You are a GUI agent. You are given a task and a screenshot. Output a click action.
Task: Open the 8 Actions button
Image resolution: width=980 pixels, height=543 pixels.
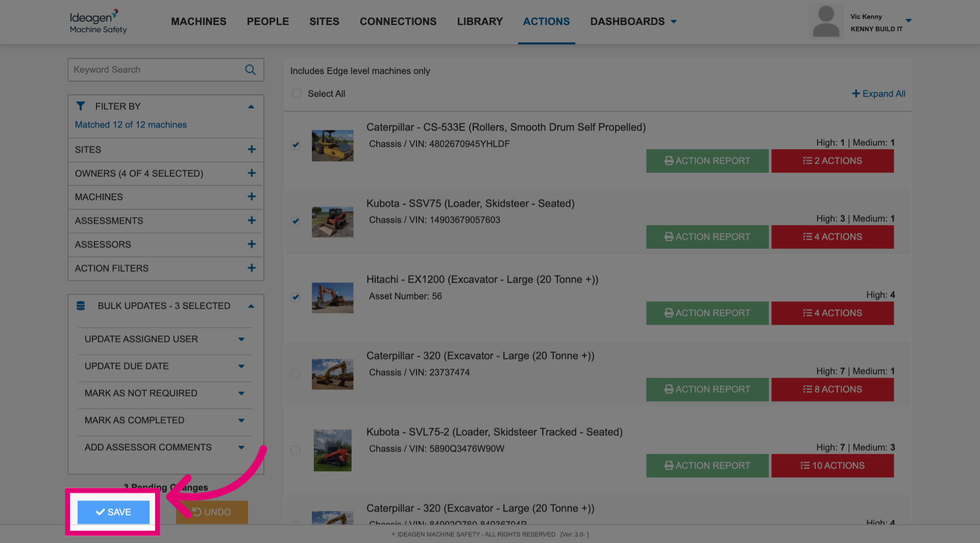coord(832,389)
